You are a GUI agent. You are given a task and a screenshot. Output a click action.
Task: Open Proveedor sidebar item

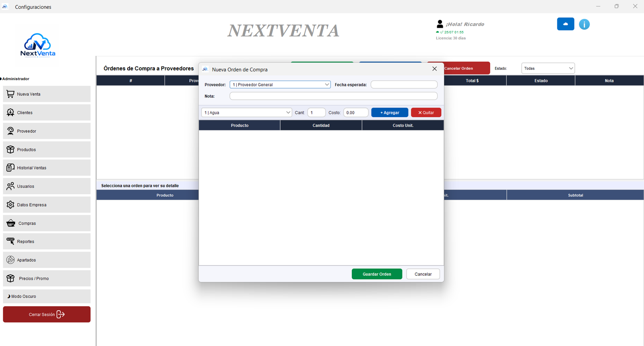(47, 131)
